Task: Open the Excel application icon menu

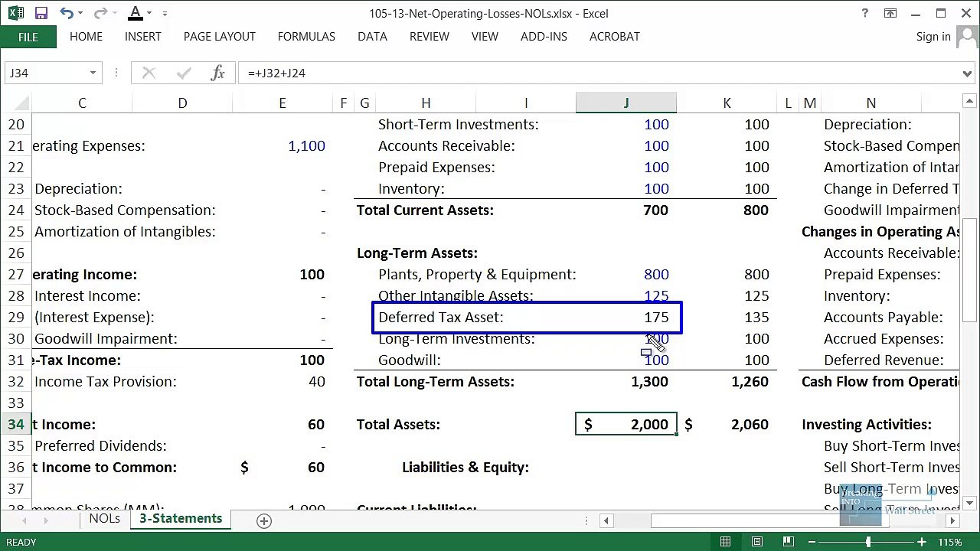Action: (16, 13)
